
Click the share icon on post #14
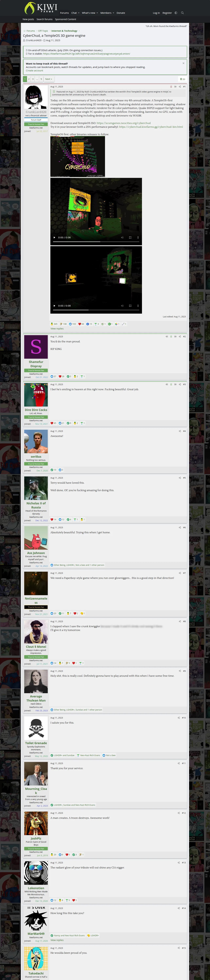pyautogui.click(x=179, y=908)
